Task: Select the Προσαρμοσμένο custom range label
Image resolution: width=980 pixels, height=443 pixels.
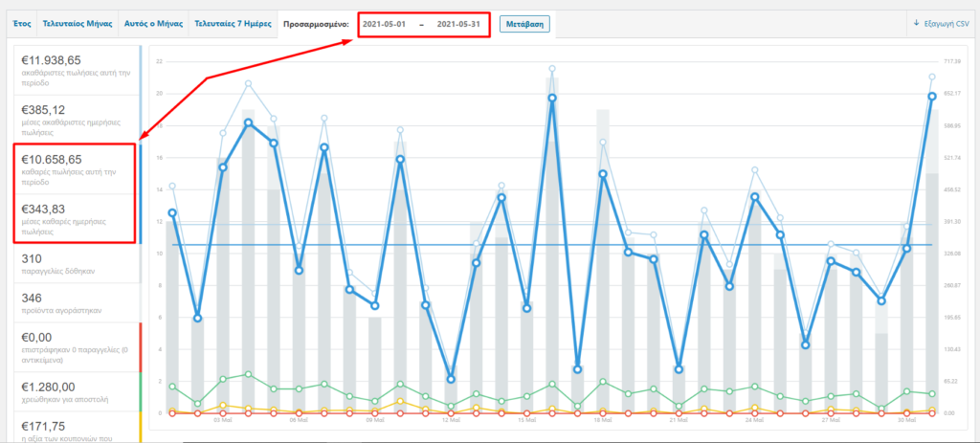Action: [x=315, y=22]
